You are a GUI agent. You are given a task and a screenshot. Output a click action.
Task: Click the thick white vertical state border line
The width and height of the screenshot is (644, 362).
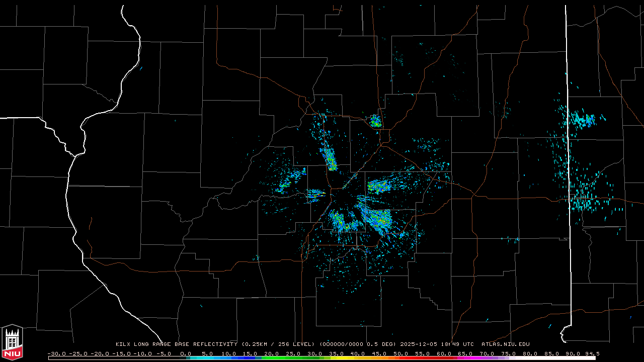click(569, 151)
